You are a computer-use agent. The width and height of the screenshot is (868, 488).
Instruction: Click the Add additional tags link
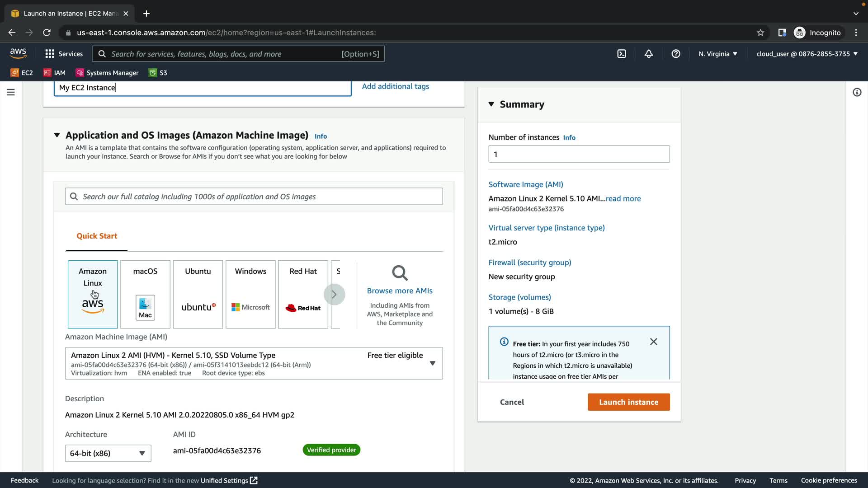click(395, 86)
